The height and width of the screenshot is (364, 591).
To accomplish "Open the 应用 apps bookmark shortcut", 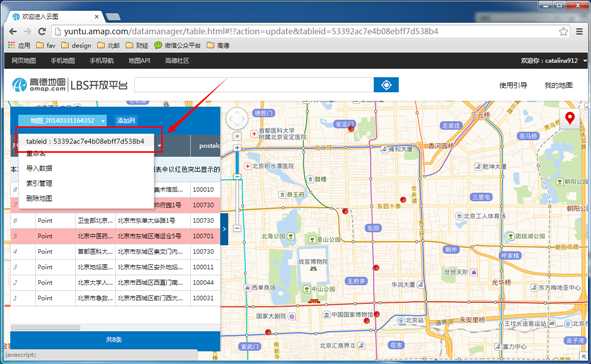I will click(x=19, y=45).
